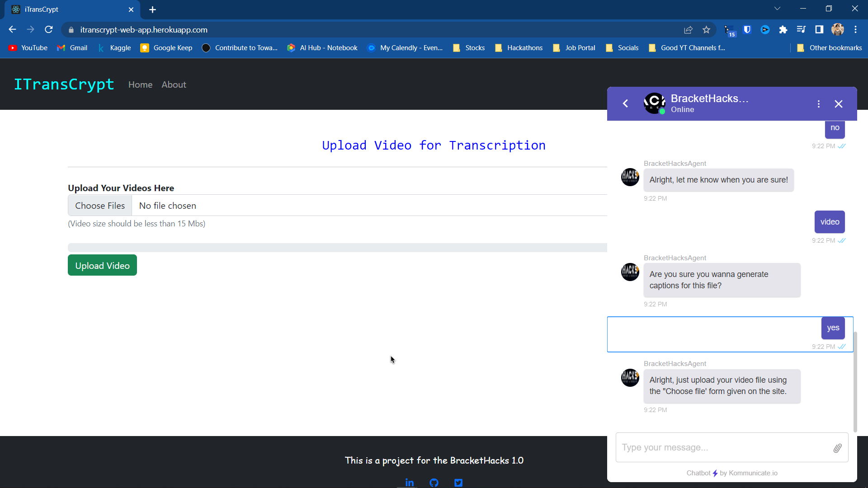Click the Choose Files button
The width and height of the screenshot is (868, 488).
[100, 206]
